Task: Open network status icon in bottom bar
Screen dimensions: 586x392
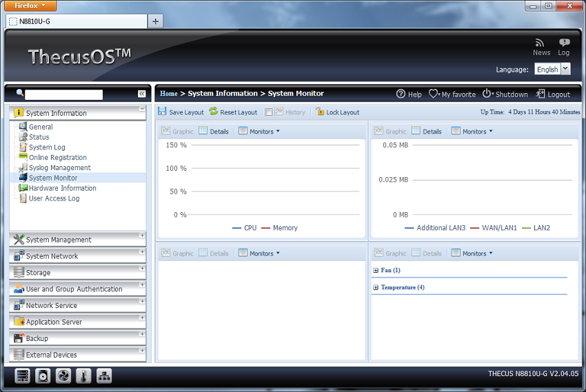Action: pos(104,376)
